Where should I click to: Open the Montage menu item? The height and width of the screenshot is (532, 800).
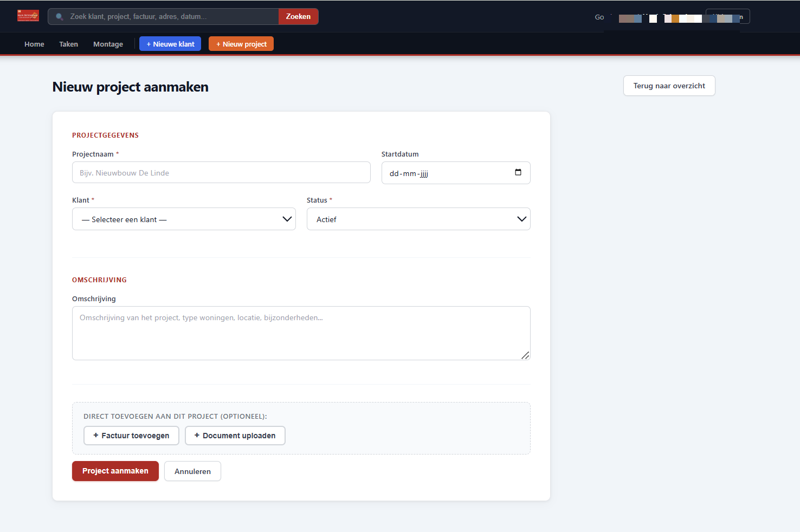tap(108, 44)
